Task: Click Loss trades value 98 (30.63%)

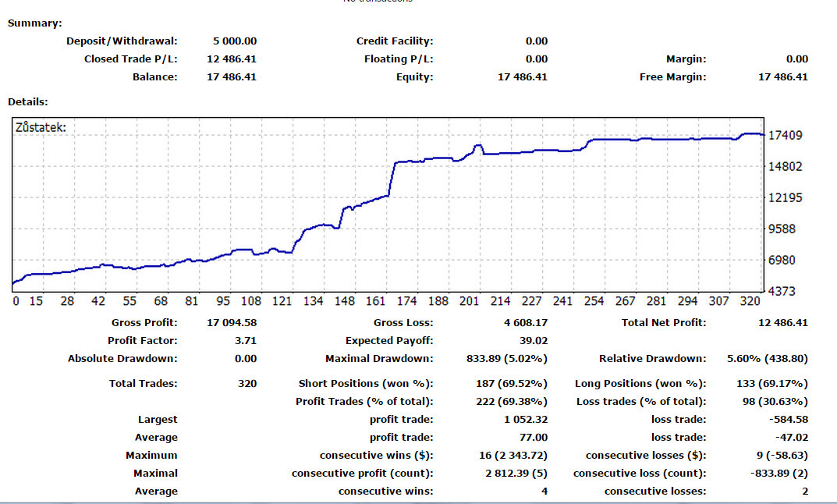Action: coord(775,402)
